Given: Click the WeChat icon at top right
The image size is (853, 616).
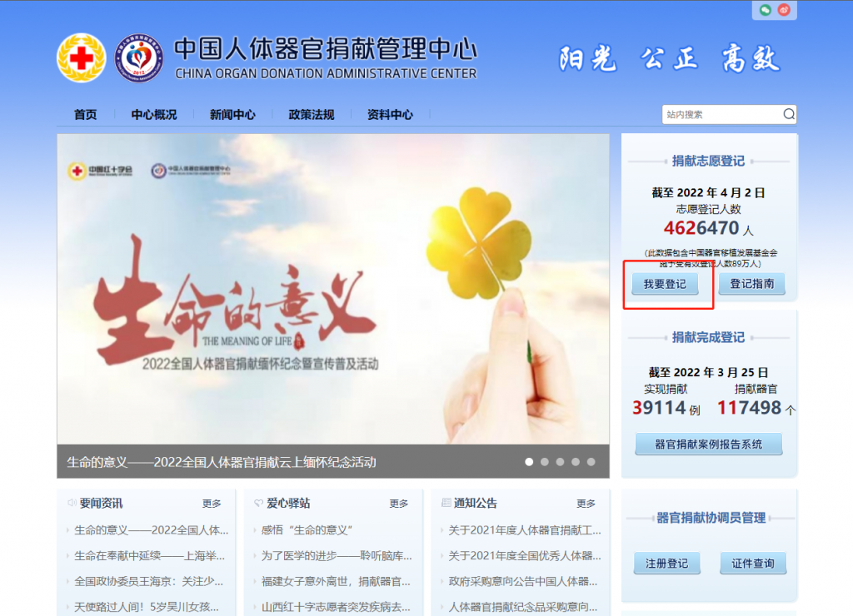Looking at the screenshot, I should click(766, 10).
